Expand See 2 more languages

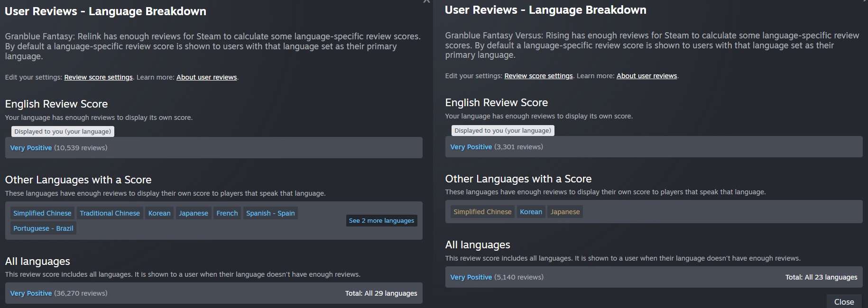point(381,221)
